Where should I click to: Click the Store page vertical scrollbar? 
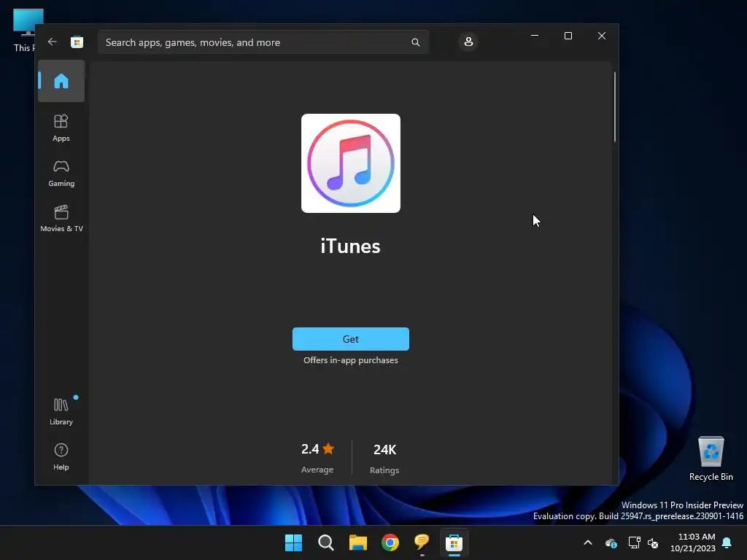tap(614, 107)
